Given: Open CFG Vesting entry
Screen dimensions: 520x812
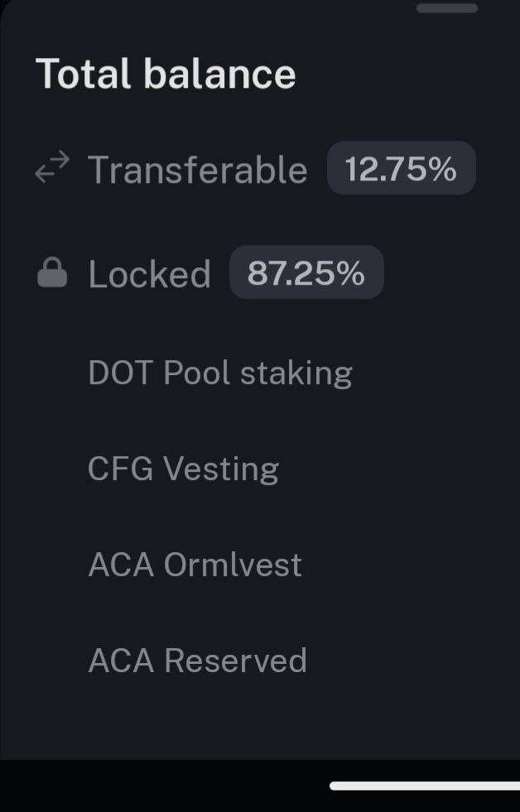Looking at the screenshot, I should pyautogui.click(x=183, y=468).
